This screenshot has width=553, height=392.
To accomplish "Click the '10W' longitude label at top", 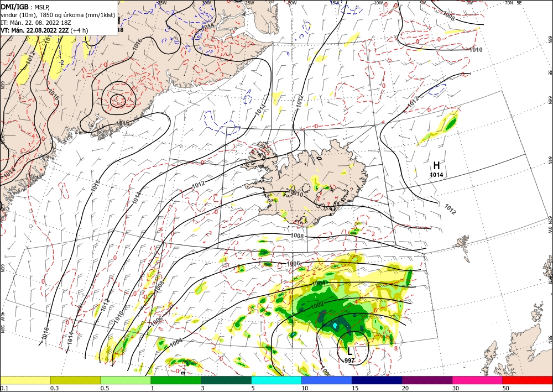I will coord(378,3).
